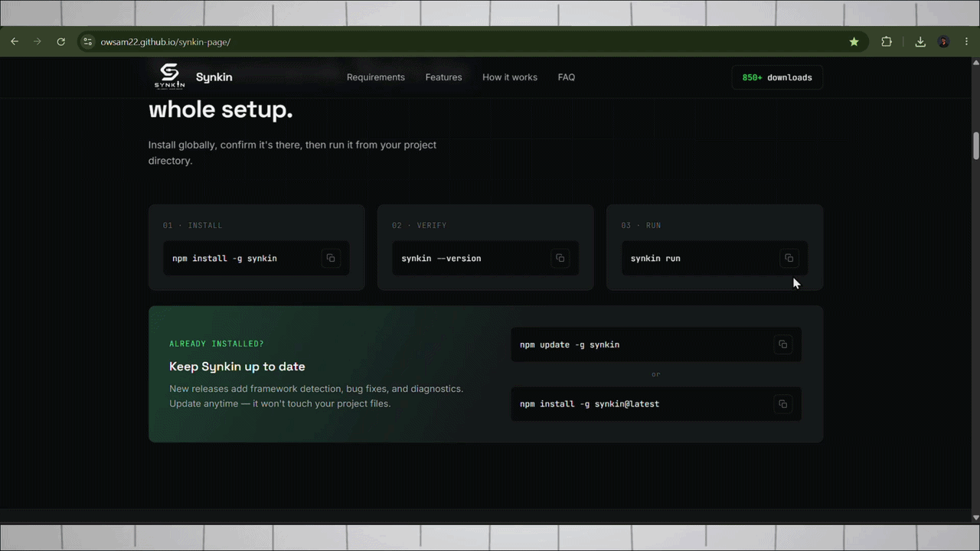Click the 'npm install -g synkin' text
Image resolution: width=980 pixels, height=551 pixels.
coord(224,259)
